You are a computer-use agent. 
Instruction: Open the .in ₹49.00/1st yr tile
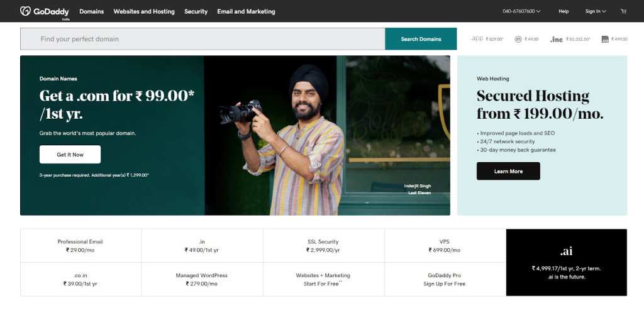pos(202,246)
